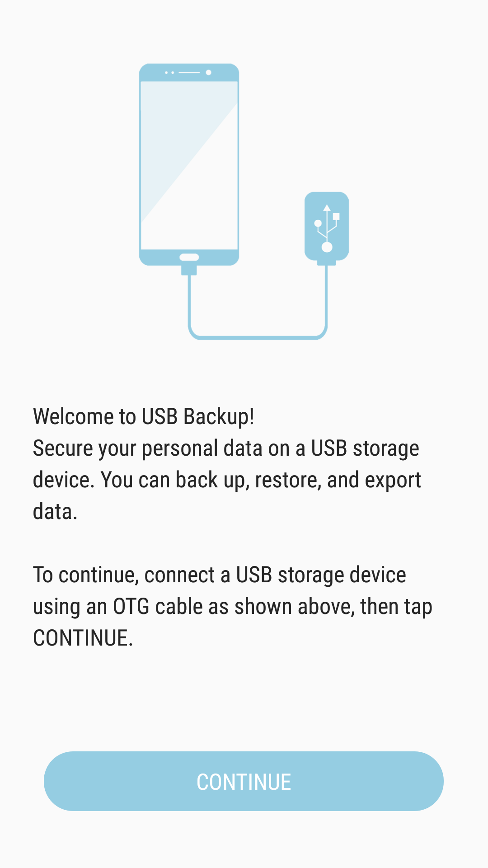Click the 'data.' line ending the first paragraph
The image size is (488, 868).
(x=55, y=512)
